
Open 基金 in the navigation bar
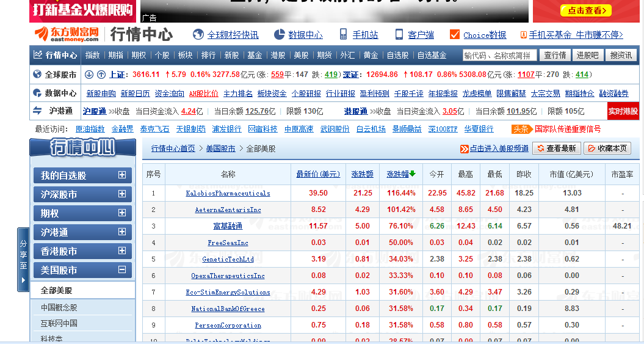(255, 55)
